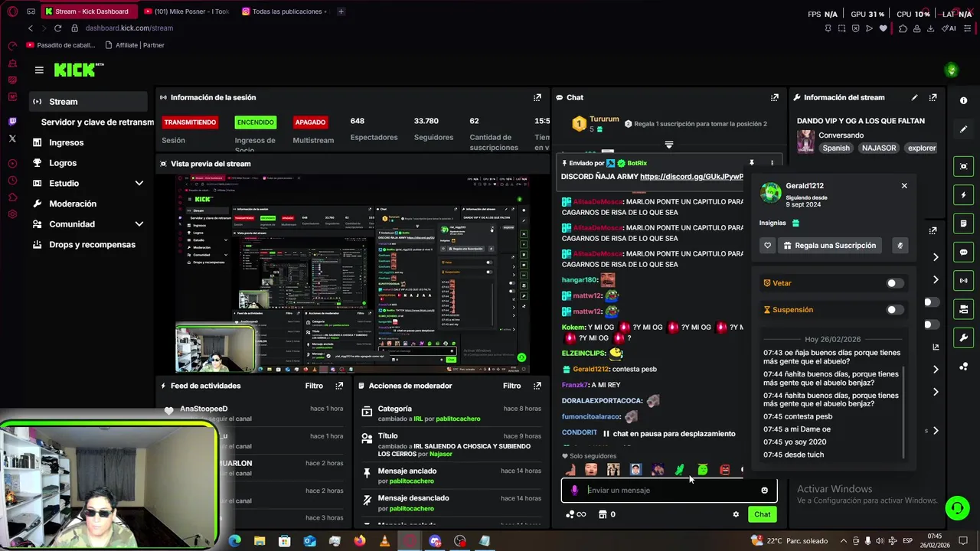Open the taskbar volume control
This screenshot has height=551, width=980.
pos(879,541)
